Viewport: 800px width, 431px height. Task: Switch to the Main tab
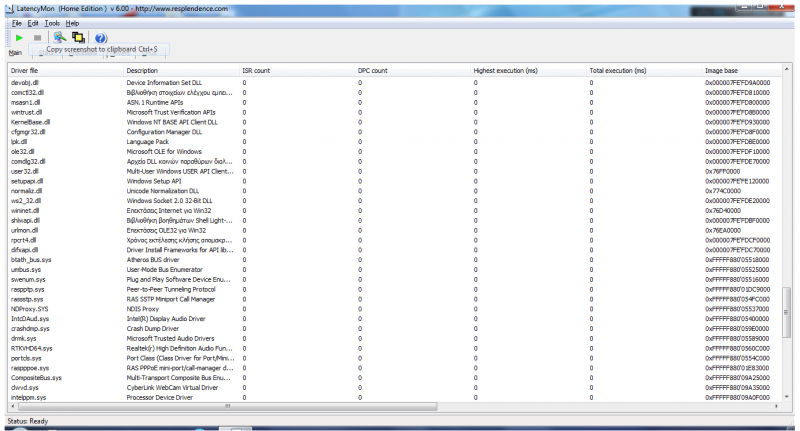pyautogui.click(x=15, y=53)
